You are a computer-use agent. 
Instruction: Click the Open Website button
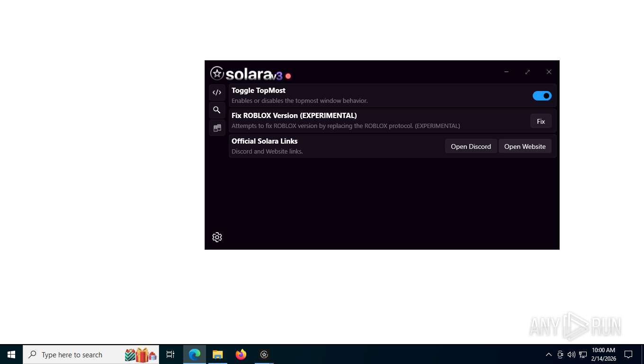click(525, 146)
